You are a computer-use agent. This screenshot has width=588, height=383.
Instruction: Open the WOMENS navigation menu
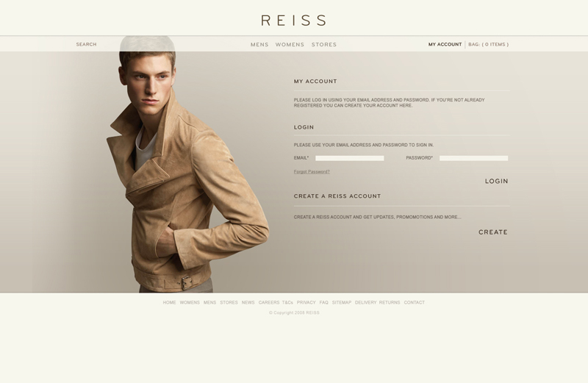(290, 44)
